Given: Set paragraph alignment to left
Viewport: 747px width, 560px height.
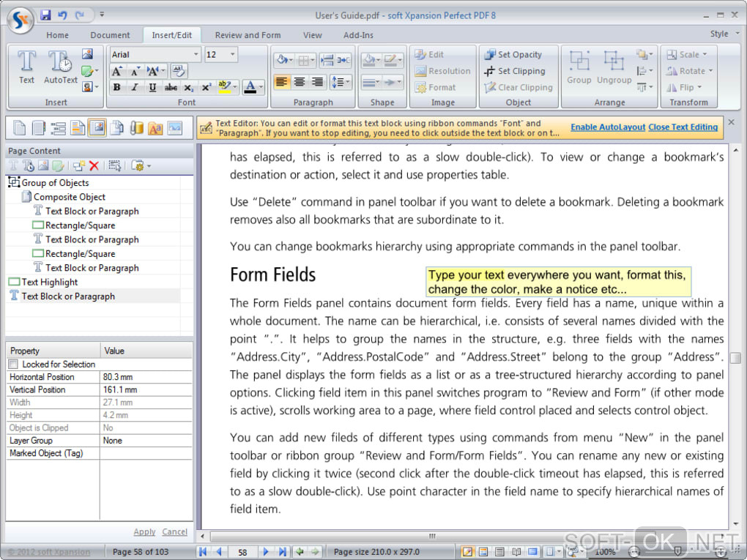Looking at the screenshot, I should [281, 82].
